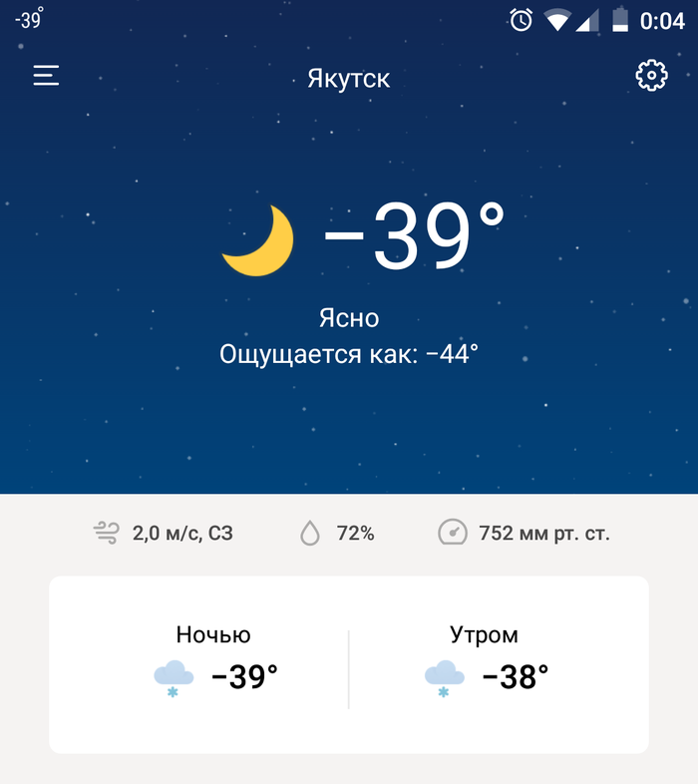698x784 pixels.
Task: Tap the 2,0 м/с, СЗ wind reading
Action: click(182, 534)
